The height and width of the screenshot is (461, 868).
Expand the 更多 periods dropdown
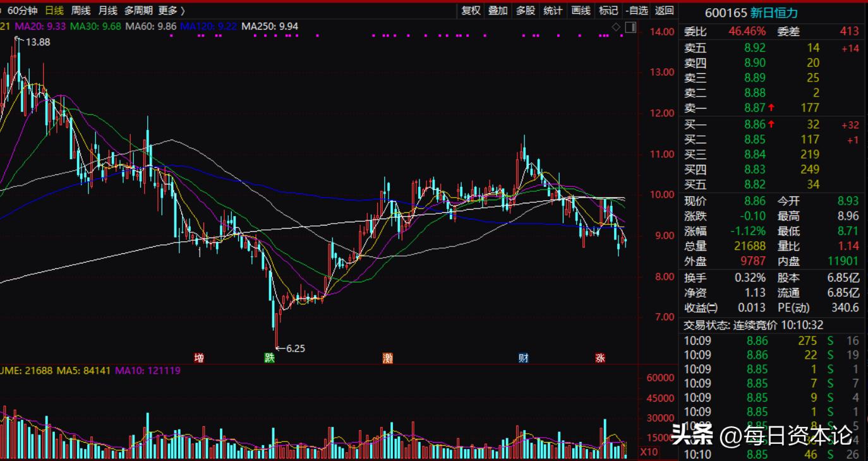pyautogui.click(x=171, y=10)
